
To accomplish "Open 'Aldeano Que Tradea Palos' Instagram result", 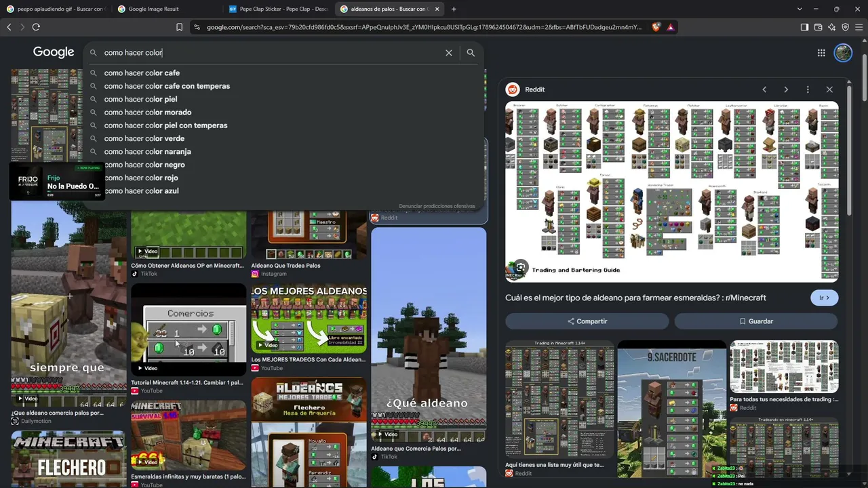I will 309,235.
